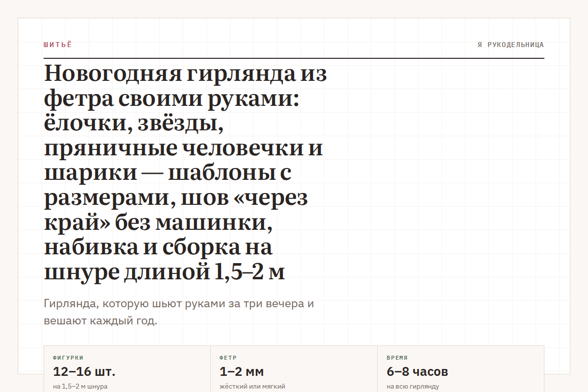
Task: Open the ШИТЬЁ category link
Action: (58, 45)
